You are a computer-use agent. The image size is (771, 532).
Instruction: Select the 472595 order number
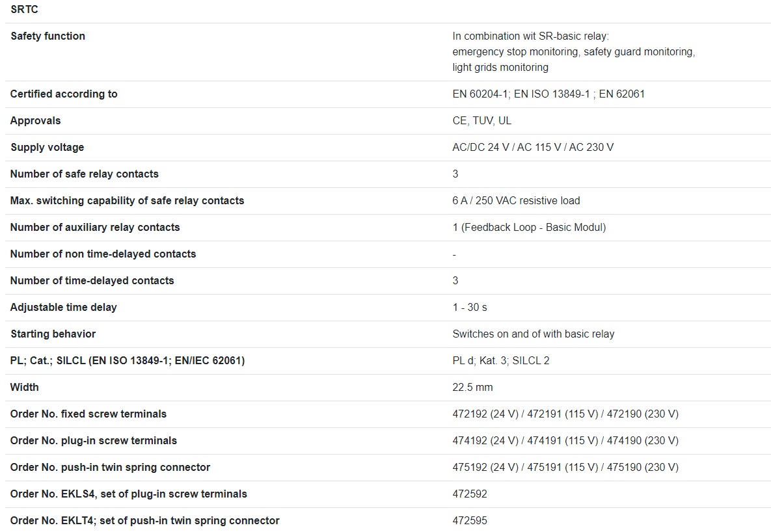point(470,521)
